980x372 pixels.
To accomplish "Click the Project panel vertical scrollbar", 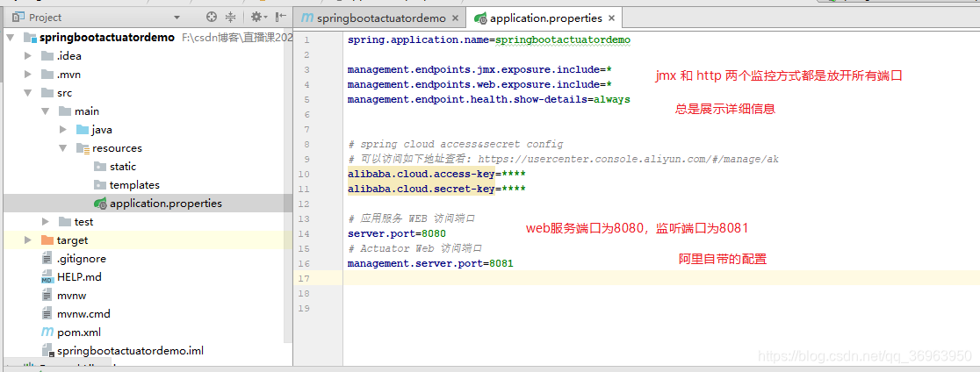I will [288, 187].
